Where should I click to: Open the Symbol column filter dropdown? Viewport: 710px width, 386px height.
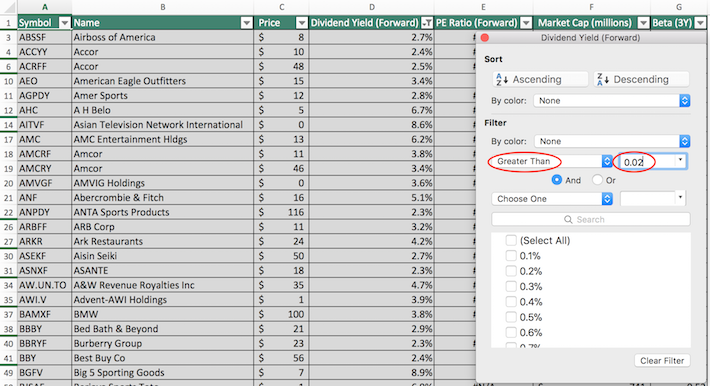pyautogui.click(x=65, y=23)
